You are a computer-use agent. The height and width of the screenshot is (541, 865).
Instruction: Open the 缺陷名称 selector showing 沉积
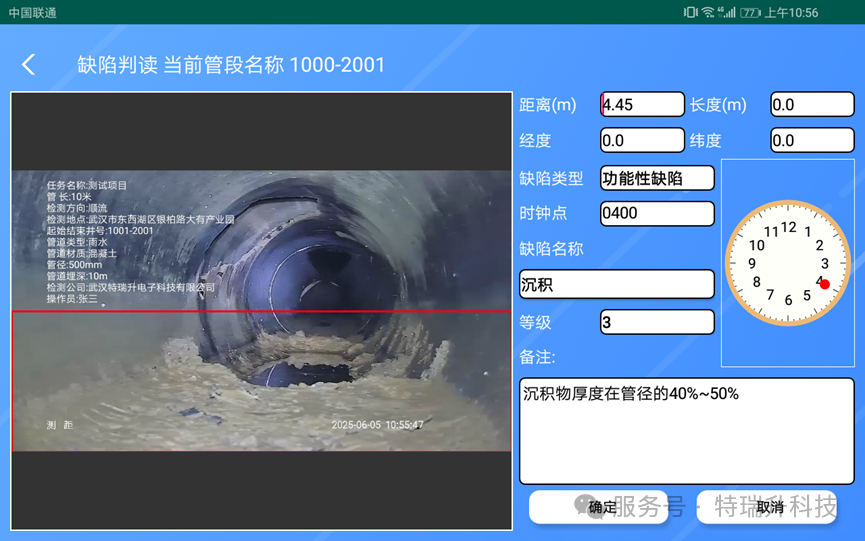pyautogui.click(x=617, y=284)
